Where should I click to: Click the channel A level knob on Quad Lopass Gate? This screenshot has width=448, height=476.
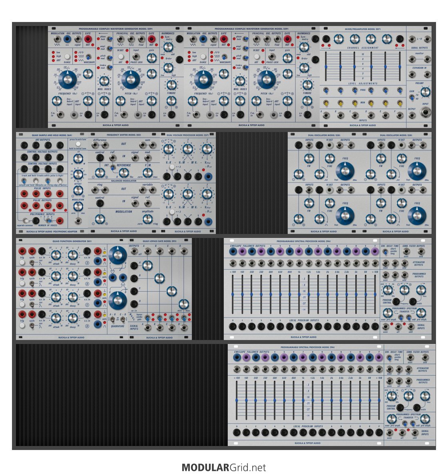147,265
